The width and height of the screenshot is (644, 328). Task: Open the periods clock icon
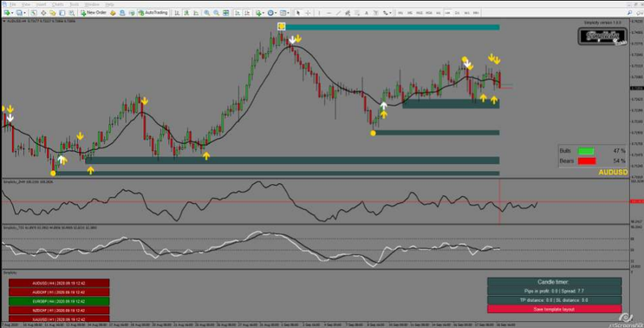[x=270, y=13]
